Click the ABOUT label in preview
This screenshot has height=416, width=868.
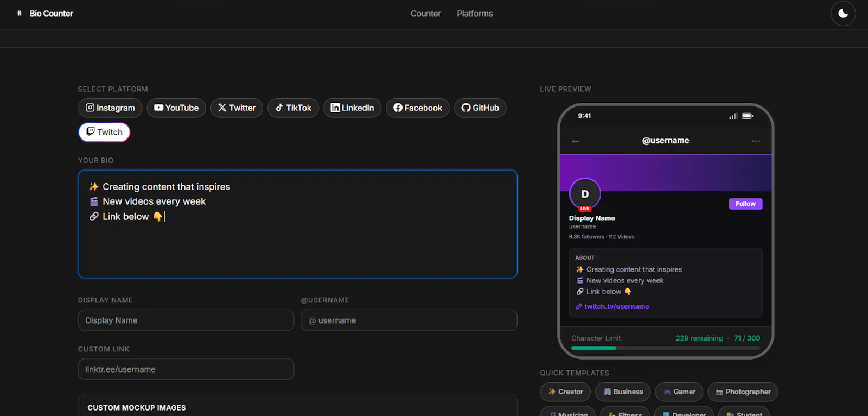(585, 258)
